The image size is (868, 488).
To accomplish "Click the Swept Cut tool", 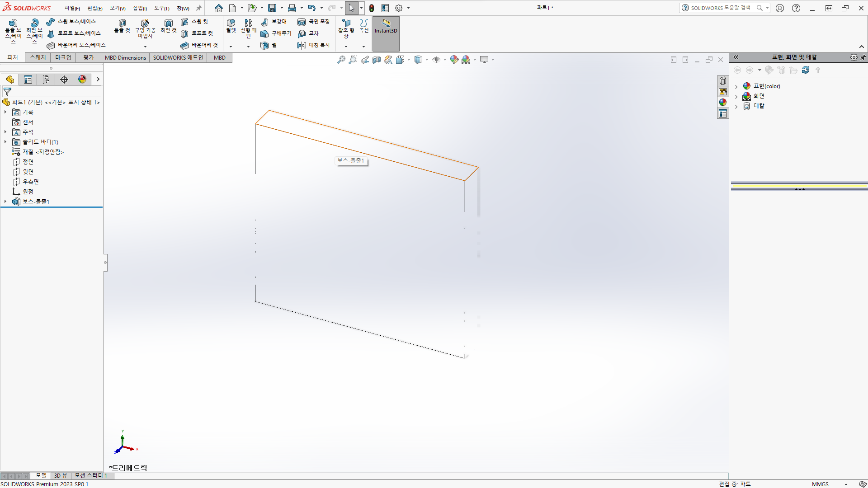I will (x=194, y=22).
